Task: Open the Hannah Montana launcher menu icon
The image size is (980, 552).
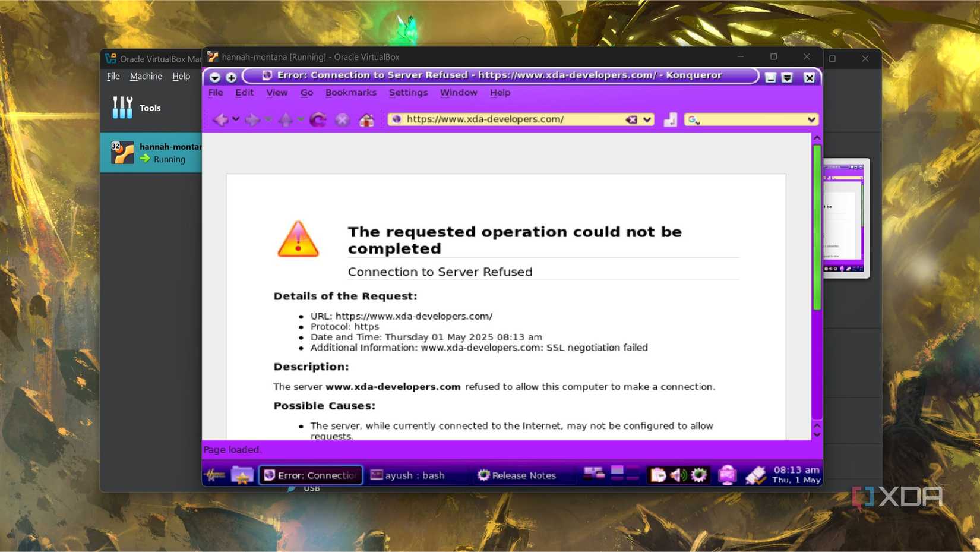Action: point(215,475)
